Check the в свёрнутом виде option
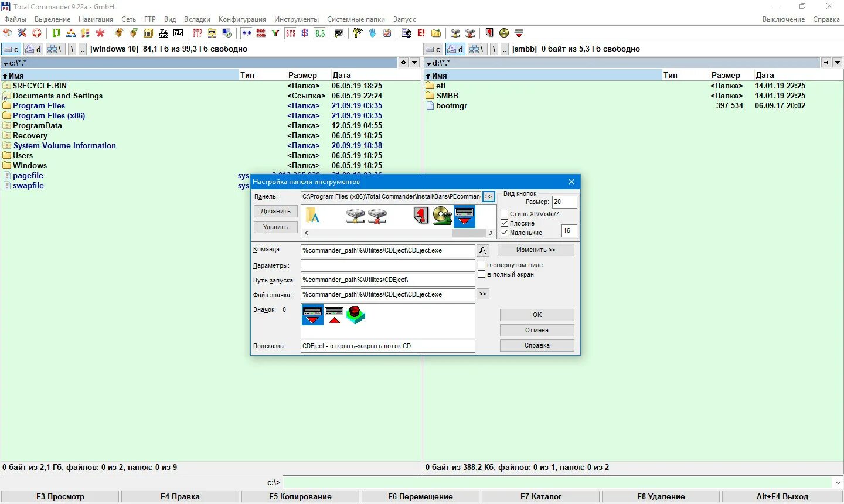 tap(481, 265)
